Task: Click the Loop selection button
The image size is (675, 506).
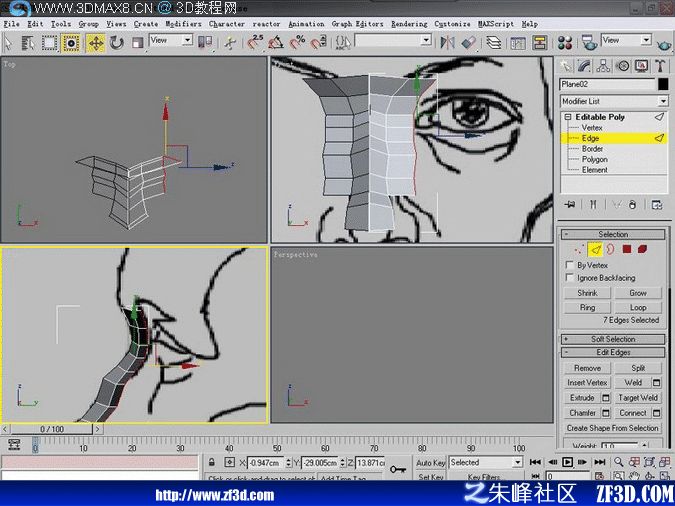Action: [x=638, y=307]
